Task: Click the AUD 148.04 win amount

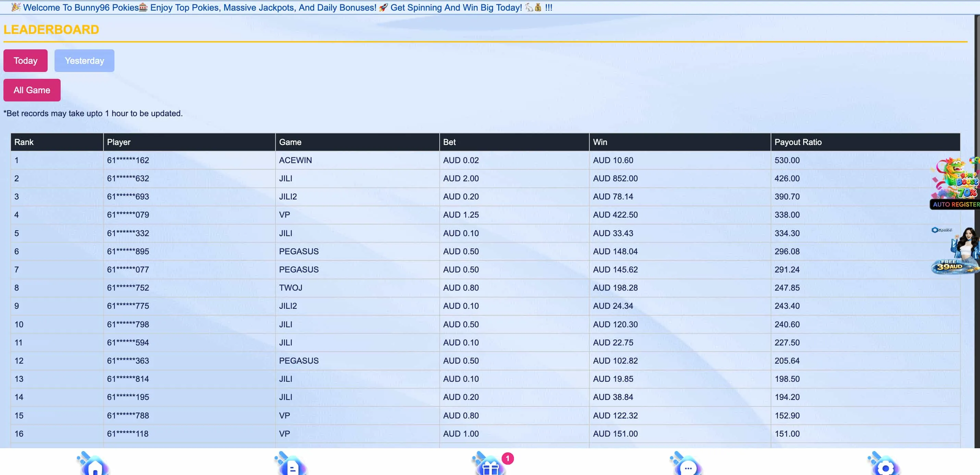Action: 615,252
